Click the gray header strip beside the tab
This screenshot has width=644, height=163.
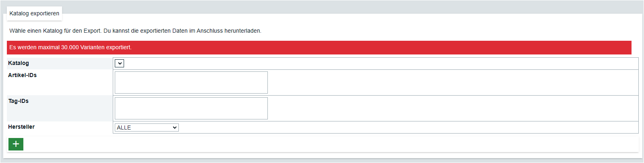pos(322,7)
